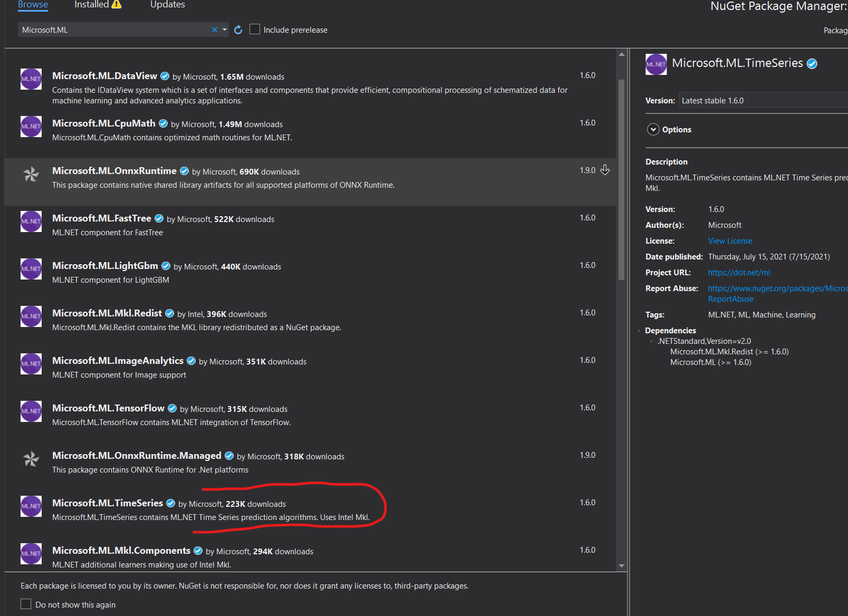Image resolution: width=848 pixels, height=616 pixels.
Task: Open the search history dropdown arrow
Action: pyautogui.click(x=225, y=30)
